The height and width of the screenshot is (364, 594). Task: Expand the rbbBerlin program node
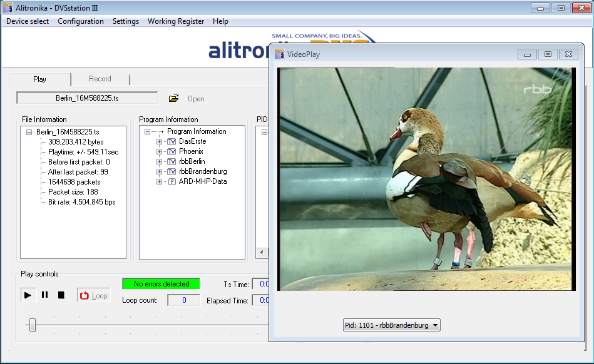(159, 161)
